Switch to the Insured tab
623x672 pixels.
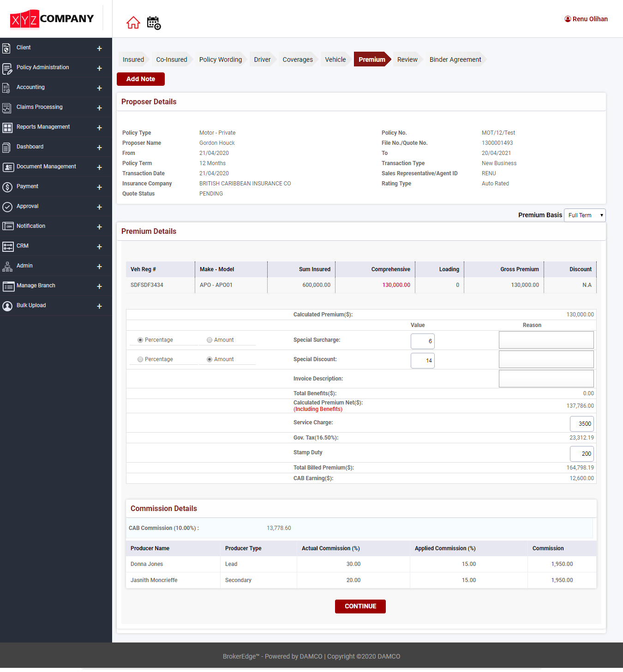coord(133,59)
